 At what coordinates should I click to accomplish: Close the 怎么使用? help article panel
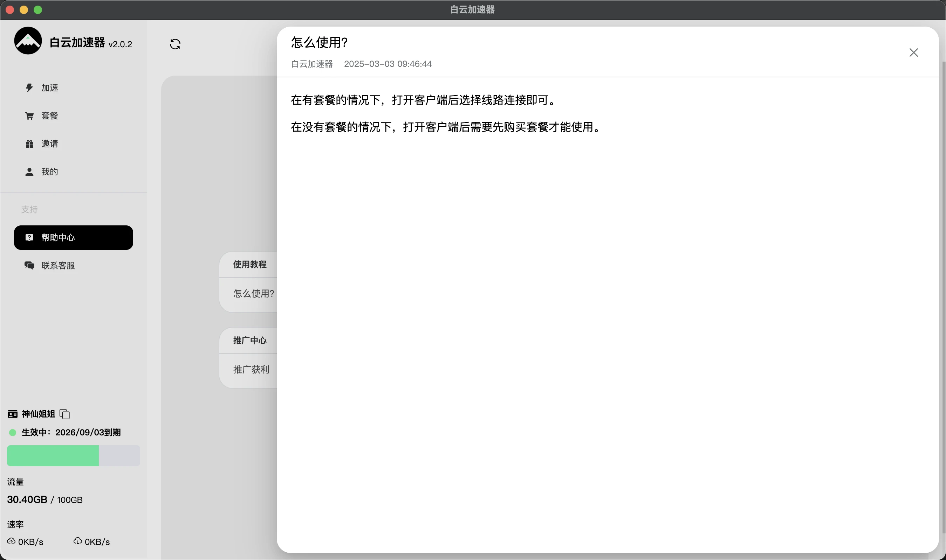coord(913,52)
